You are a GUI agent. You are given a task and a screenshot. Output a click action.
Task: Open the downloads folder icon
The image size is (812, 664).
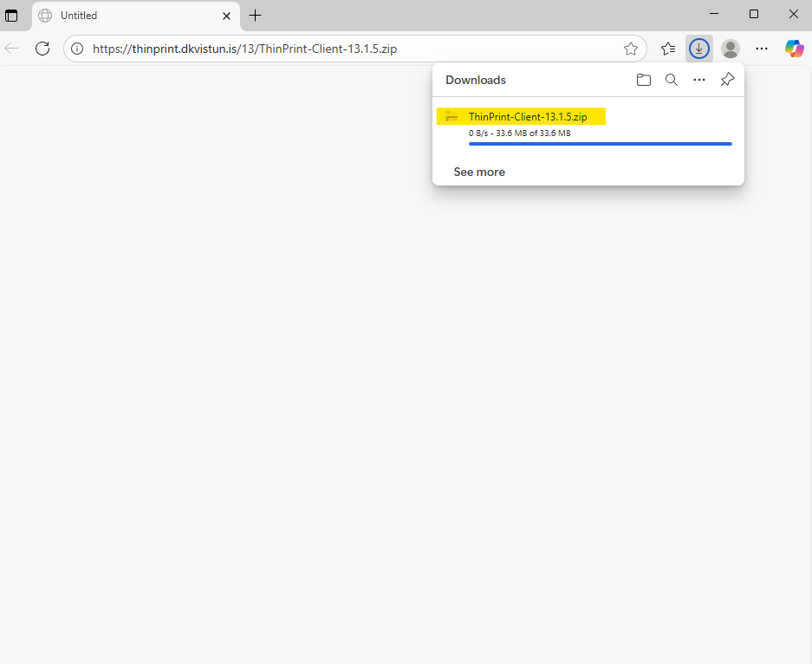[x=643, y=80]
